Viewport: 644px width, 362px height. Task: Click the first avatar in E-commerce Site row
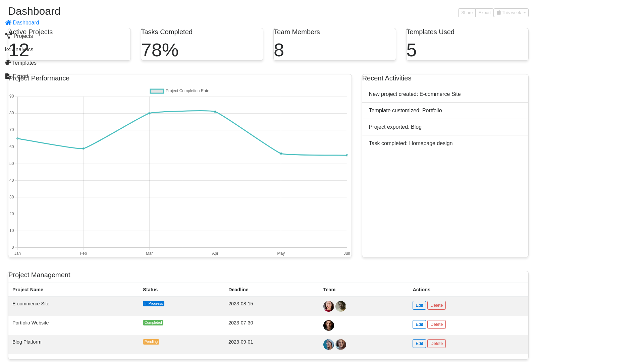point(329,306)
